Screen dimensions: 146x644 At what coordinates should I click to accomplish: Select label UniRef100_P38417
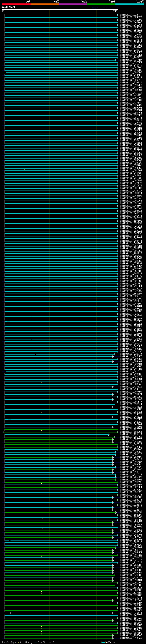[131, 191]
